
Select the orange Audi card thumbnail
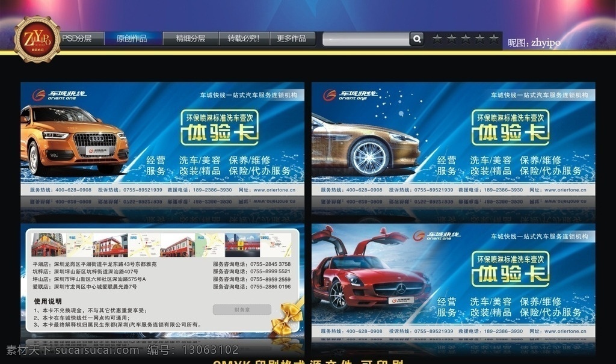162,139
